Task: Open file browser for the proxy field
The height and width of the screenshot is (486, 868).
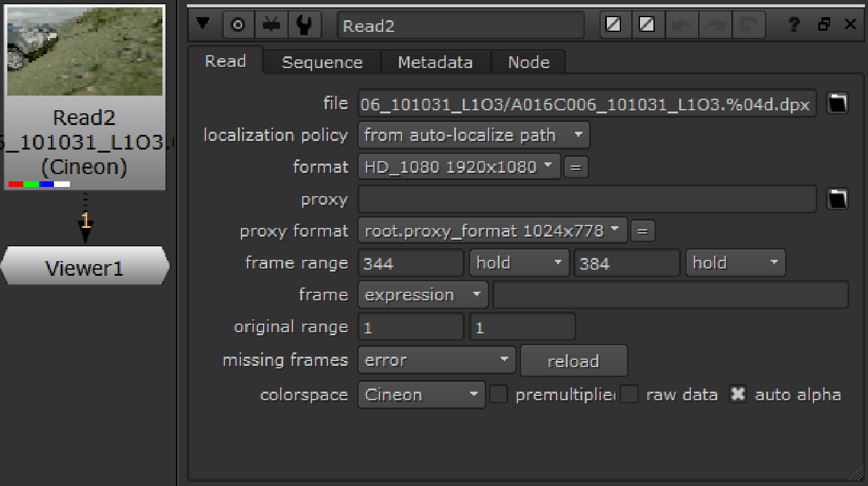Action: [x=837, y=199]
